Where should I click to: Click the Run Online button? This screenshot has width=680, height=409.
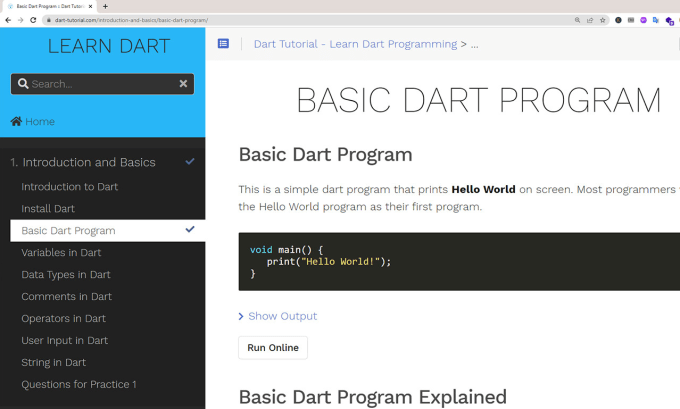point(273,348)
